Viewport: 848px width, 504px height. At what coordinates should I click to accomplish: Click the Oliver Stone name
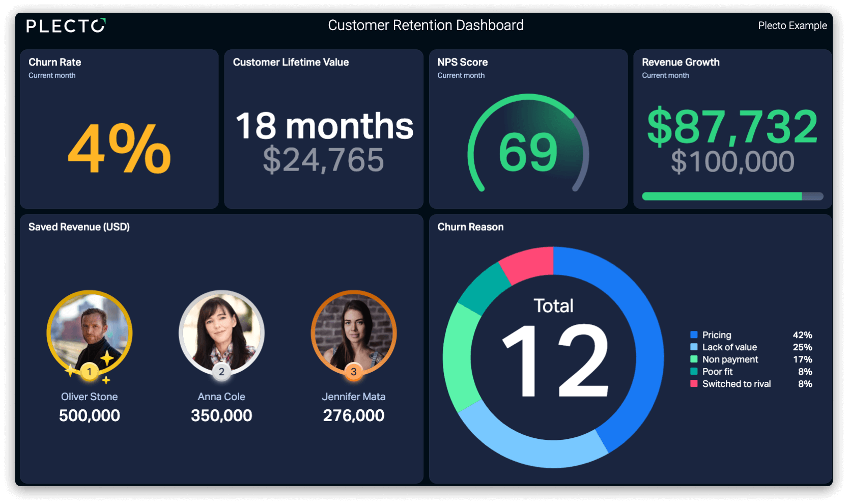coord(90,397)
